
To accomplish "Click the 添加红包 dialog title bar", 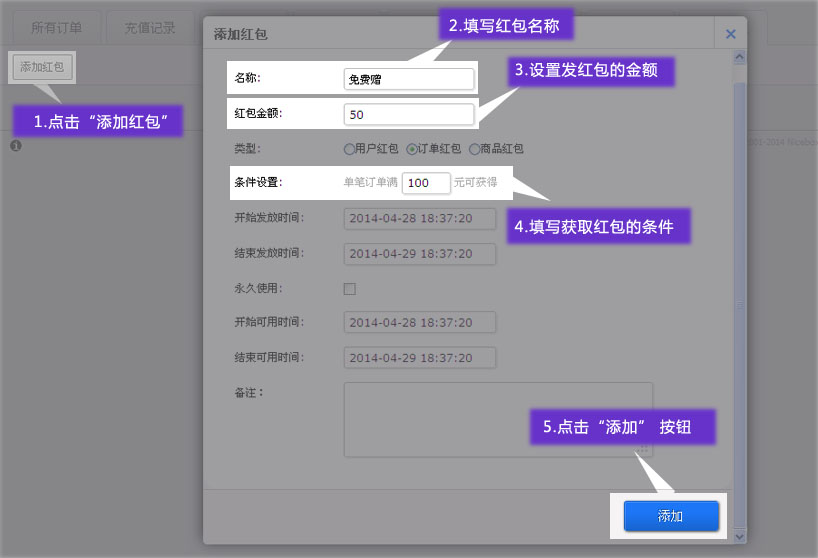I will [450, 34].
